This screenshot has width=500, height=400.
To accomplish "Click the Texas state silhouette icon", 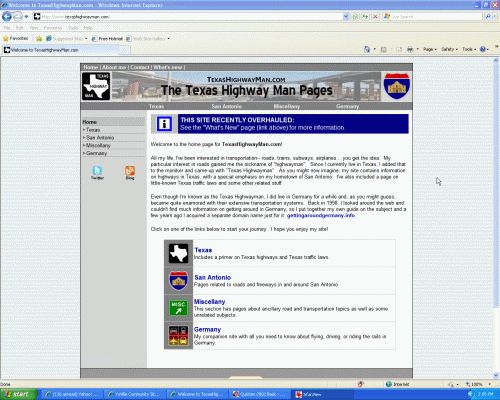I will [178, 253].
